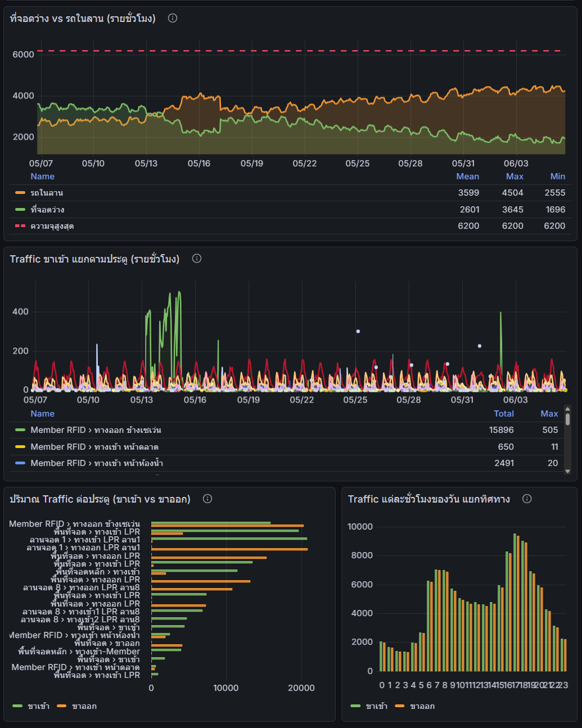
Task: Sort the traffic legend by its Max column
Action: tap(549, 414)
